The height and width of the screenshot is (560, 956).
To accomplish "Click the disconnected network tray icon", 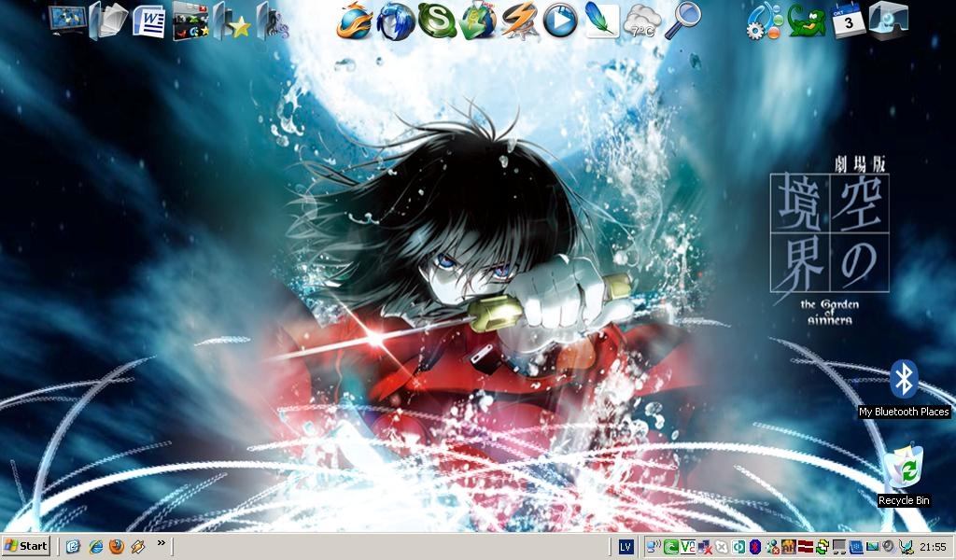I will pyautogui.click(x=705, y=547).
